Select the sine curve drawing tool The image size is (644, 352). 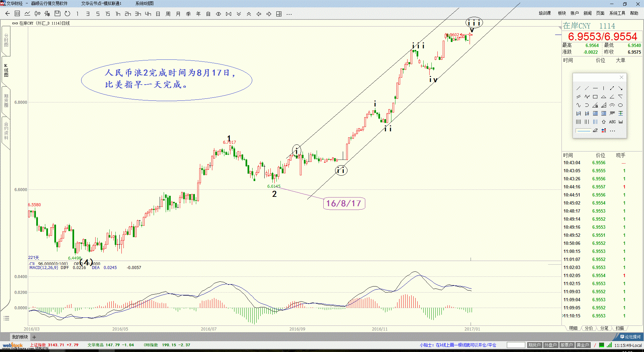point(578,105)
